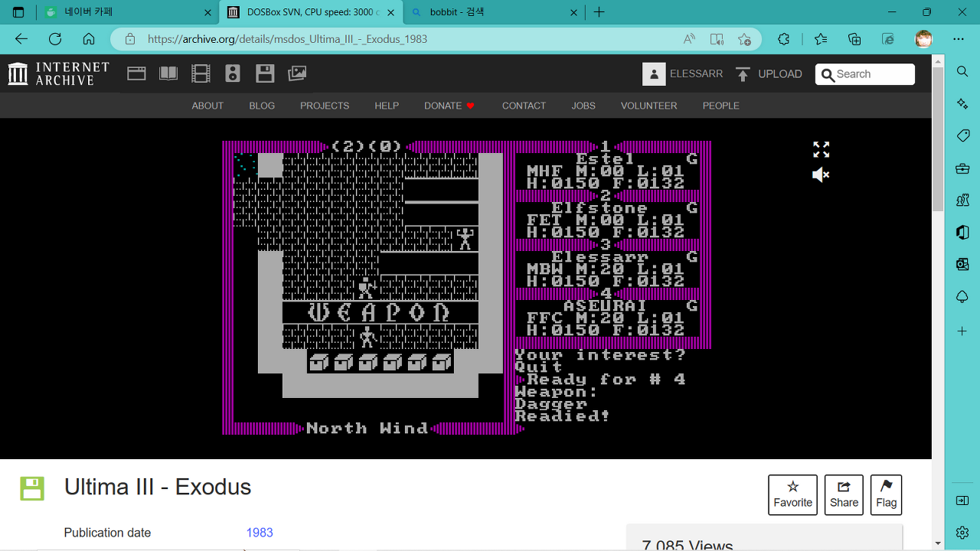The width and height of the screenshot is (980, 551).
Task: Reload the page with the refresh icon
Action: coord(55,39)
